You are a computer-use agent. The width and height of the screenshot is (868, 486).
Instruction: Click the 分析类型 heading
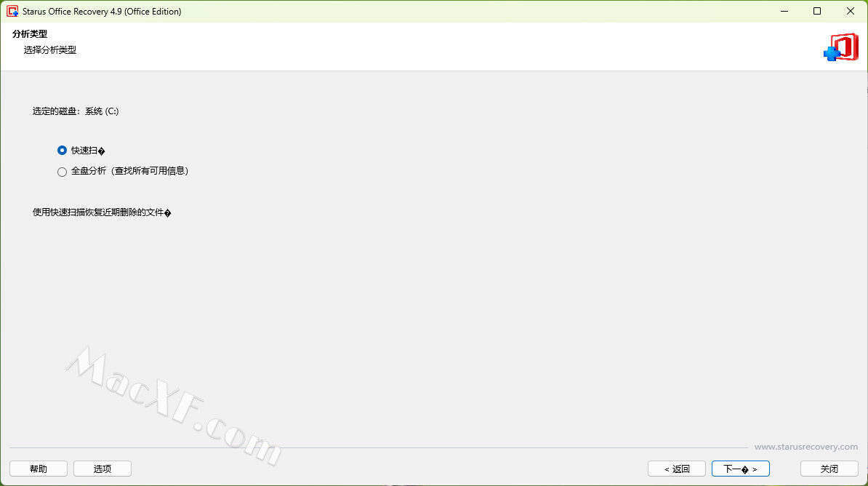pyautogui.click(x=30, y=33)
